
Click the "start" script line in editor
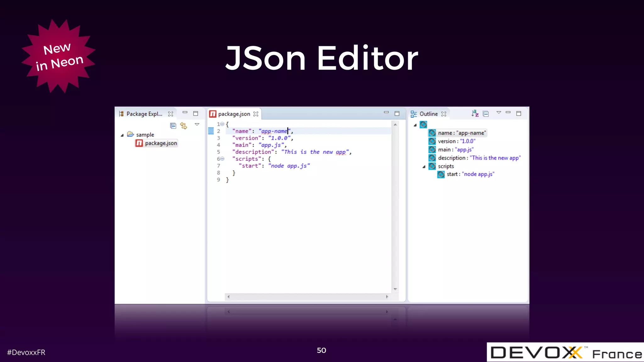(x=274, y=166)
